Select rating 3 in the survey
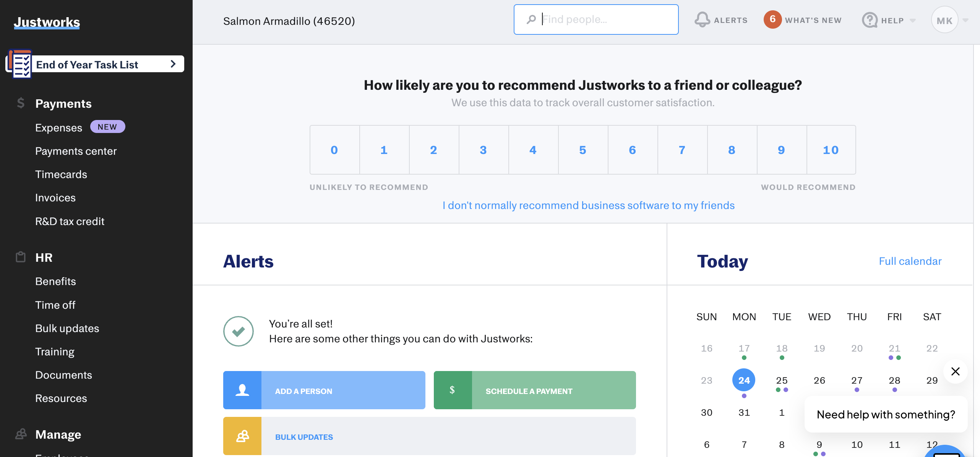Viewport: 980px width, 457px height. [484, 150]
